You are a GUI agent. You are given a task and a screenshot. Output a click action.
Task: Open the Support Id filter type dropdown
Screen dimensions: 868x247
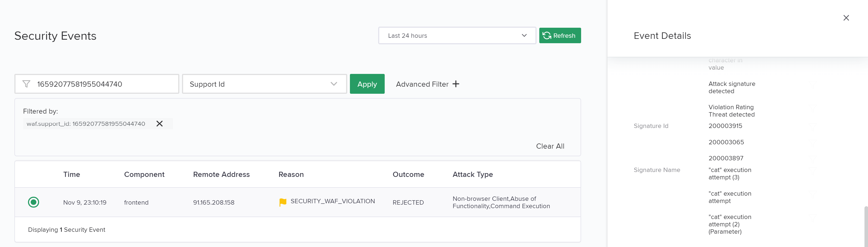coord(264,84)
